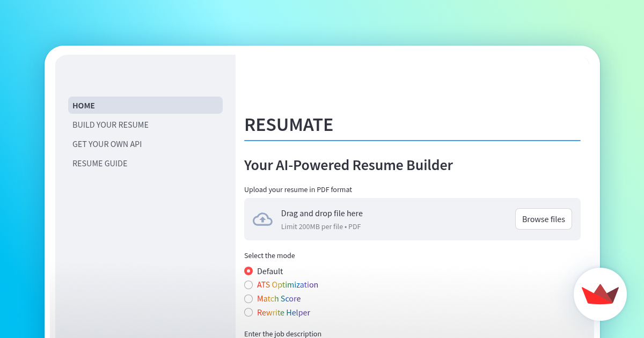Click the 'Enter the job description' label

[283, 334]
